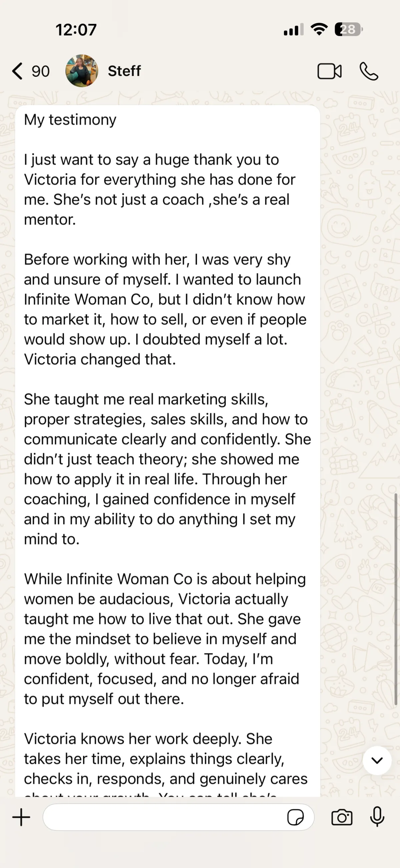Tap the back arrow to leave chat
The width and height of the screenshot is (400, 868).
18,71
